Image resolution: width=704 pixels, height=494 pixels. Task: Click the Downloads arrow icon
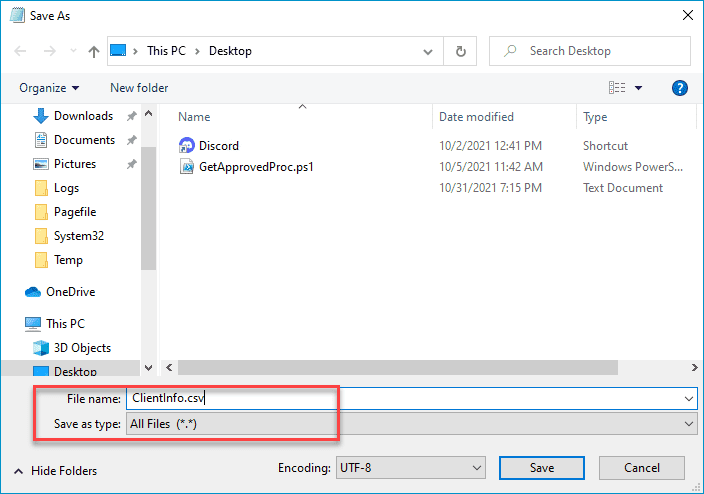(x=41, y=116)
